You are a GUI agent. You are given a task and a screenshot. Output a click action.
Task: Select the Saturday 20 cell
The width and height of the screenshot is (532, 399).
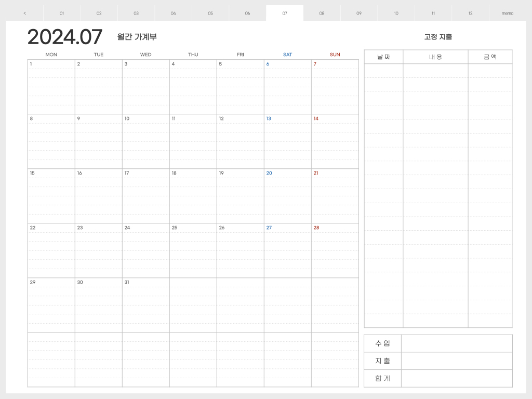point(288,196)
